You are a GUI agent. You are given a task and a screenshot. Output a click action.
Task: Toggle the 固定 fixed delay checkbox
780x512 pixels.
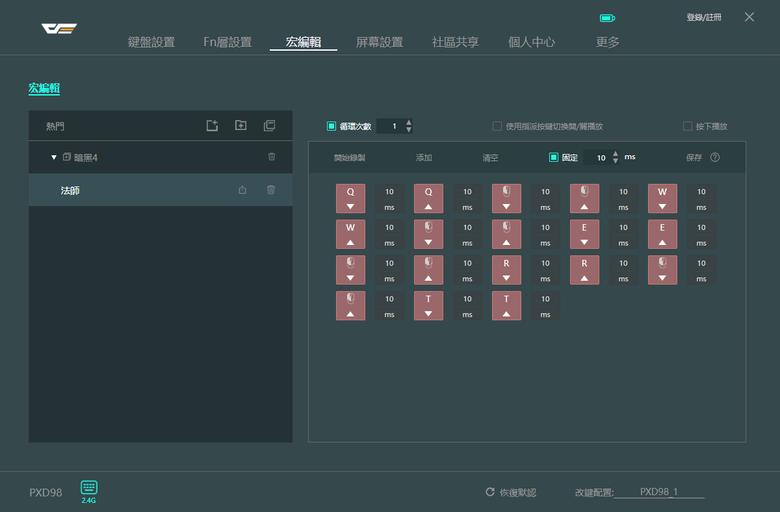point(554,157)
